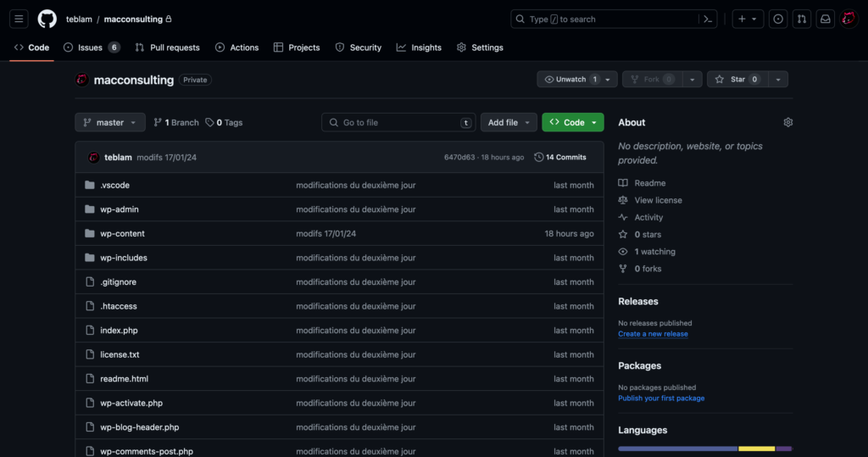Switch to the Projects tab
The height and width of the screenshot is (457, 868).
297,47
